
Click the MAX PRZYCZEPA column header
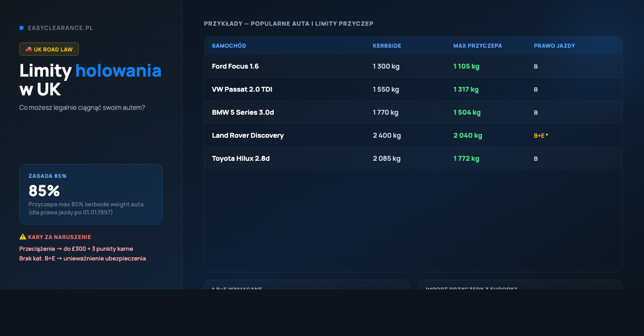click(x=478, y=46)
